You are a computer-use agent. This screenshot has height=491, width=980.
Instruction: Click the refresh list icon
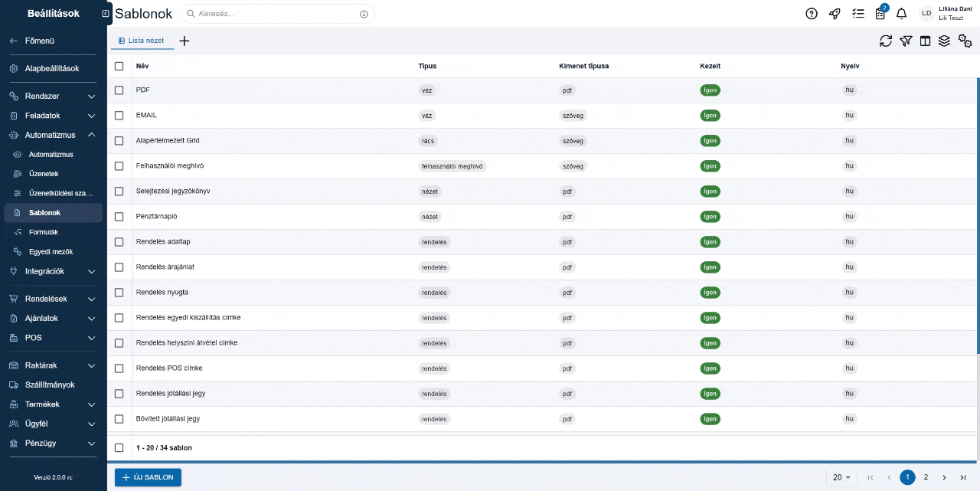click(886, 41)
